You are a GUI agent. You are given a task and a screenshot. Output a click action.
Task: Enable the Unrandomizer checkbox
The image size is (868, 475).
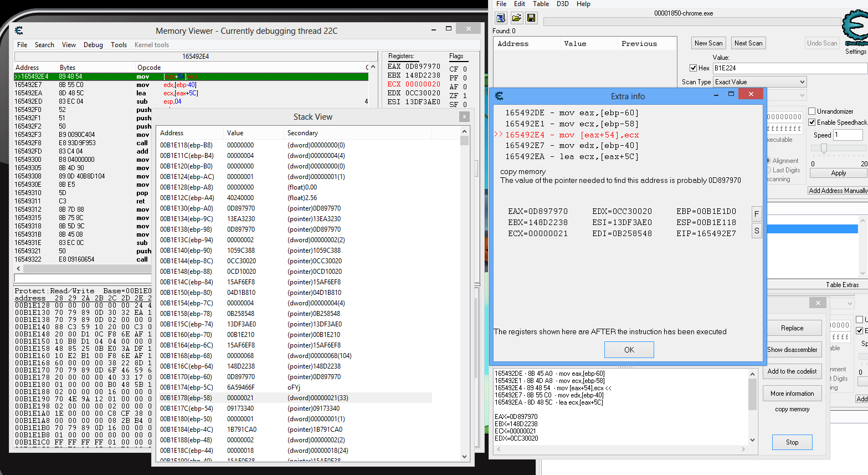[x=812, y=111]
